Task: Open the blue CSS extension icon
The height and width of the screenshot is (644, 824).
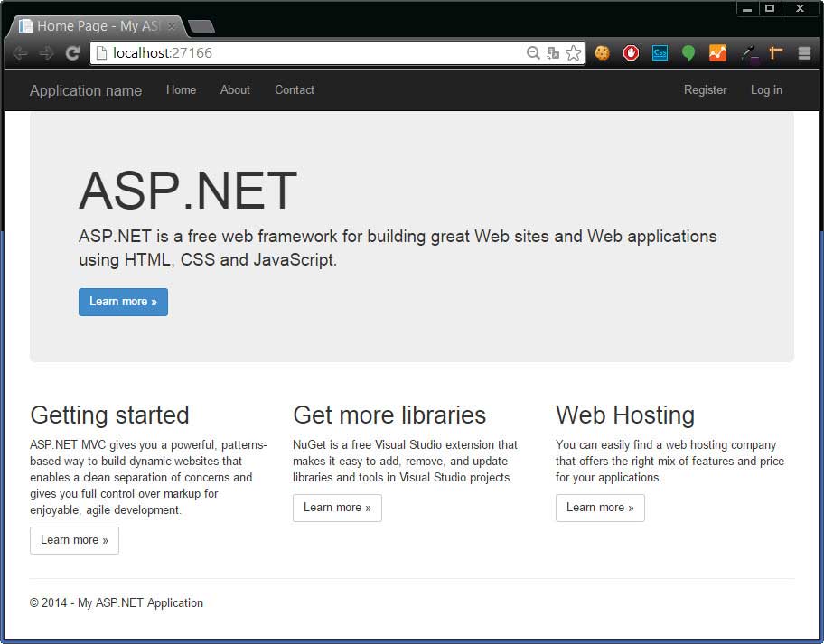Action: coord(660,53)
